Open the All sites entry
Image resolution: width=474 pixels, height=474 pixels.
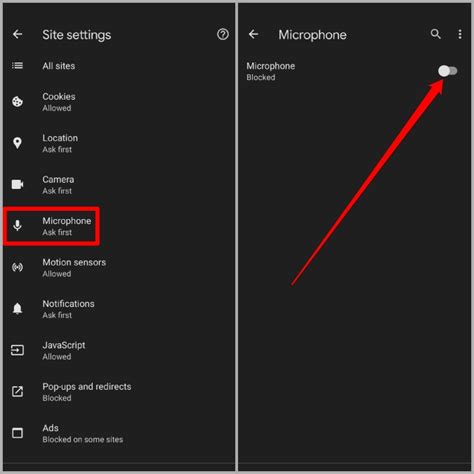coord(119,66)
